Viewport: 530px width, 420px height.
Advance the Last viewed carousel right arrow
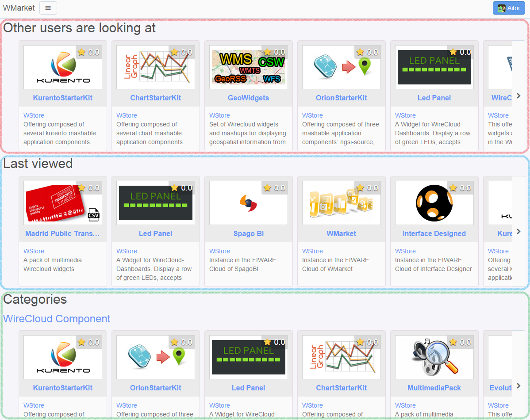(x=518, y=232)
